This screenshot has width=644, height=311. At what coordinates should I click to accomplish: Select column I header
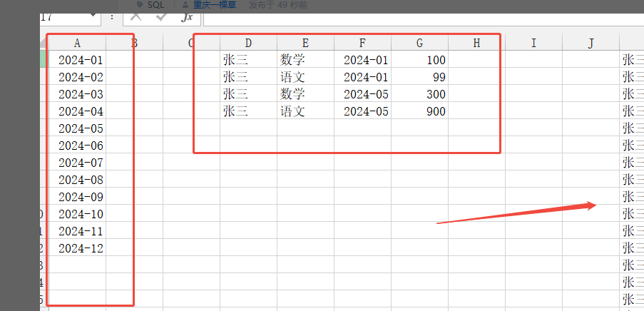tap(534, 43)
